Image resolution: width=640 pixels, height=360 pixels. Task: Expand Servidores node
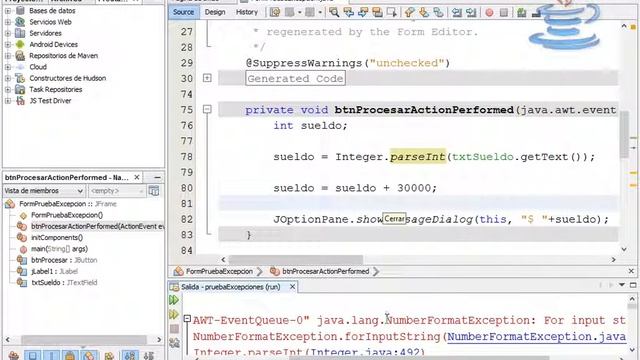8,33
